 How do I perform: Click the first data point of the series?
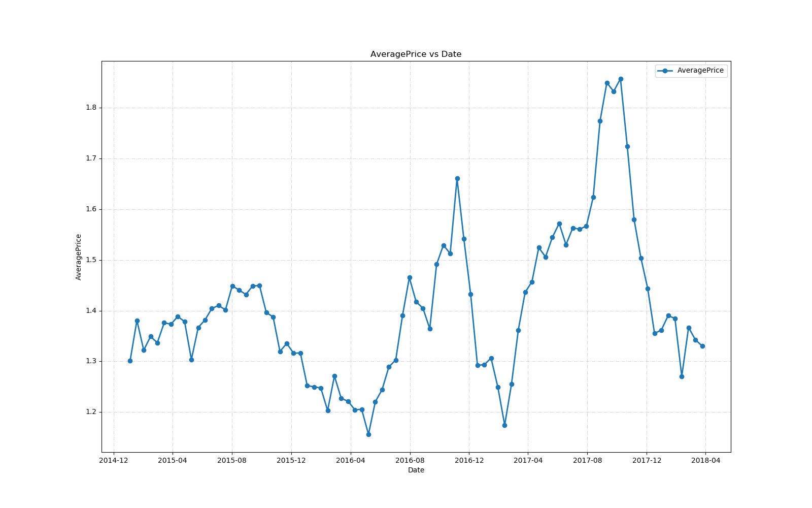130,361
